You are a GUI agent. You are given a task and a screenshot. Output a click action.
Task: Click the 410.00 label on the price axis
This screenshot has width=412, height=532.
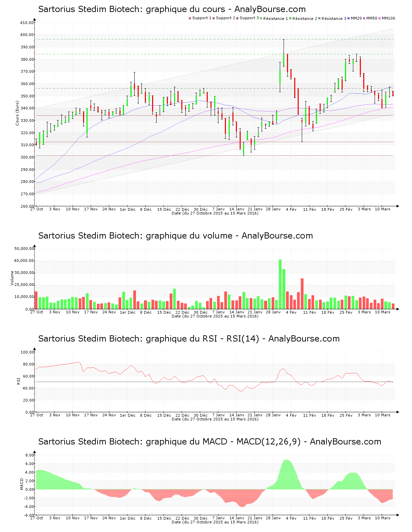pos(27,23)
